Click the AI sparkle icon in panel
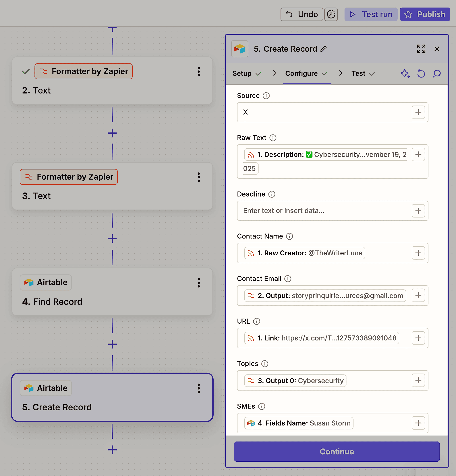Screen dimensions: 456x476 (x=405, y=73)
